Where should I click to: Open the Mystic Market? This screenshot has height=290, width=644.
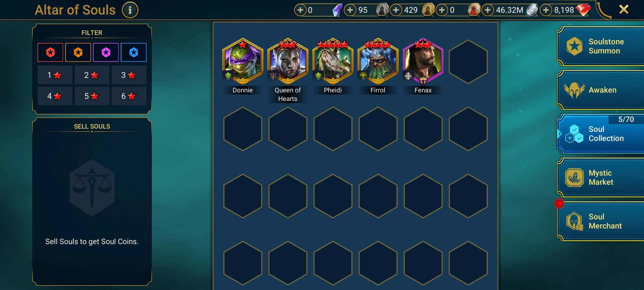point(601,177)
